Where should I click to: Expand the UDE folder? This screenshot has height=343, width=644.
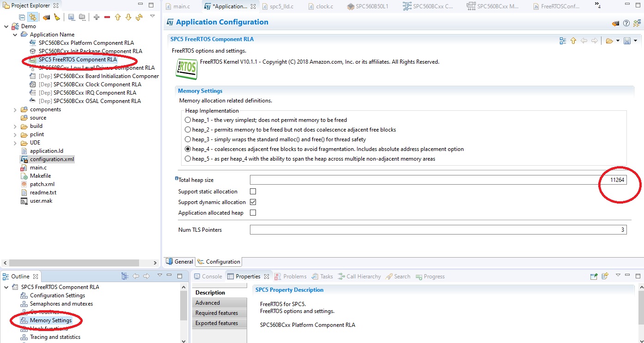pyautogui.click(x=15, y=143)
